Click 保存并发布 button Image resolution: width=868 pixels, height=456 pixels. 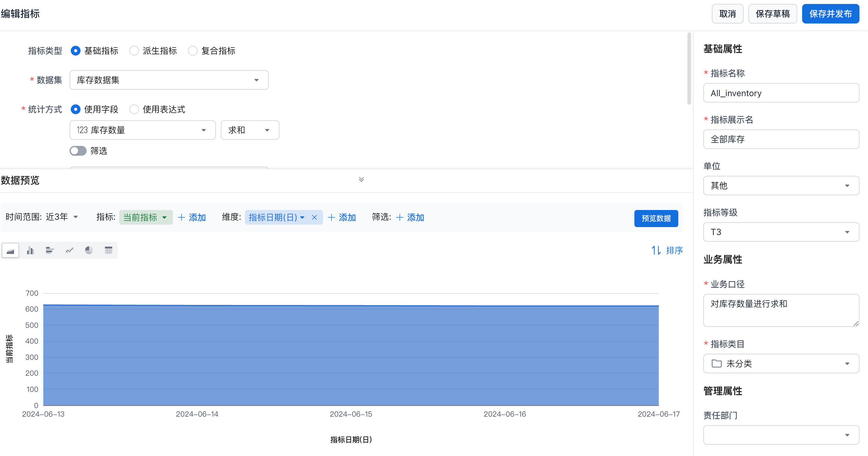point(830,14)
